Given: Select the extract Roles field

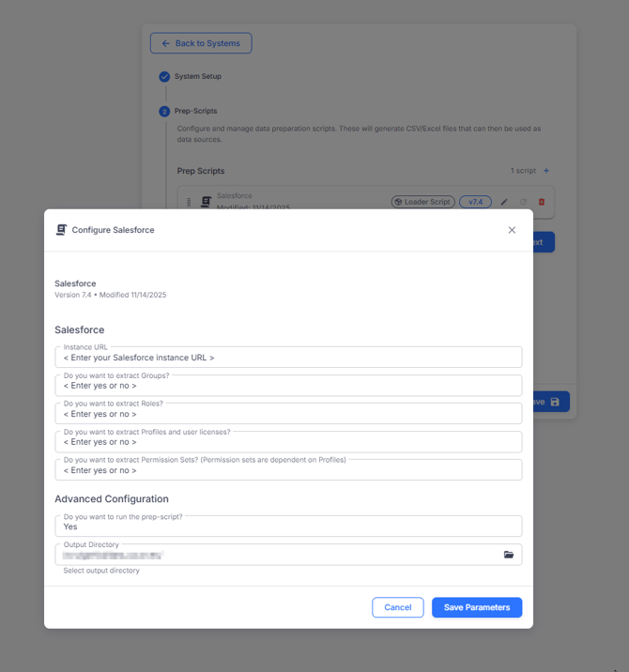Looking at the screenshot, I should tap(288, 414).
